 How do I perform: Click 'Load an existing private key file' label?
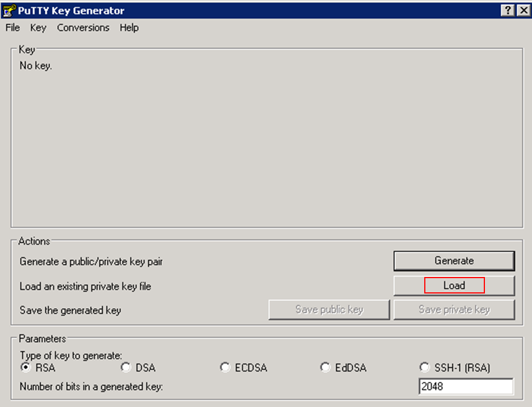coord(85,286)
